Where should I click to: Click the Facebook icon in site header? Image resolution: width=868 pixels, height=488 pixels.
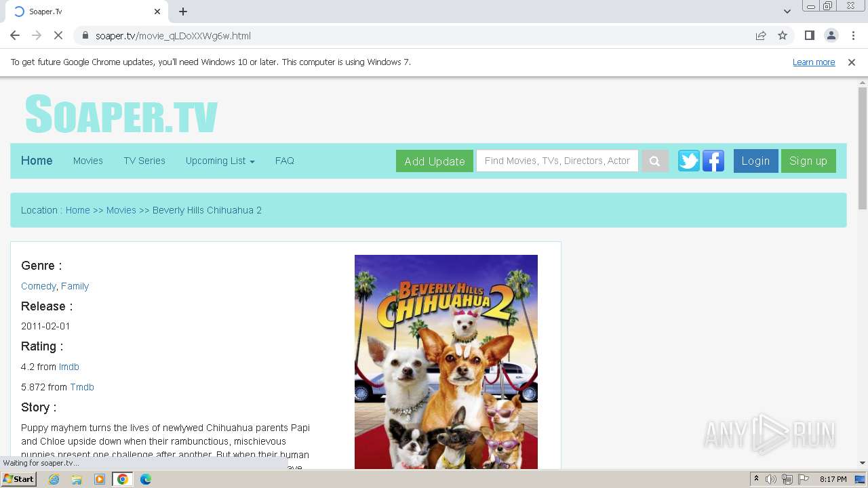(x=713, y=161)
